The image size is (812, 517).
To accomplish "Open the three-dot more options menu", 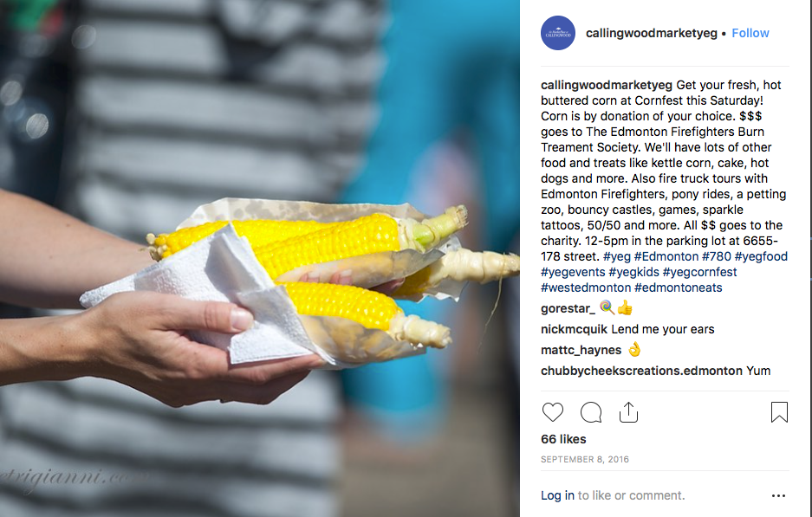I will 778,495.
